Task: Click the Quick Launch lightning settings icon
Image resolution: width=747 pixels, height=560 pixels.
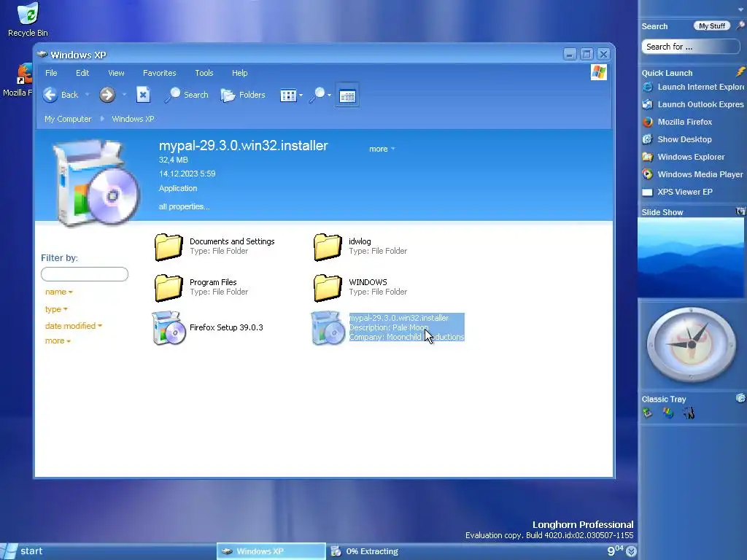Action: coord(740,72)
